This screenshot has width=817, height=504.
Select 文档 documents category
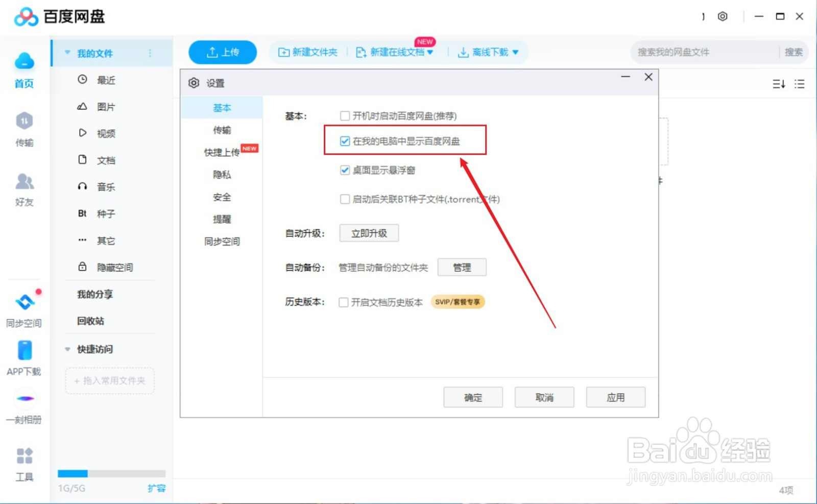coord(96,160)
